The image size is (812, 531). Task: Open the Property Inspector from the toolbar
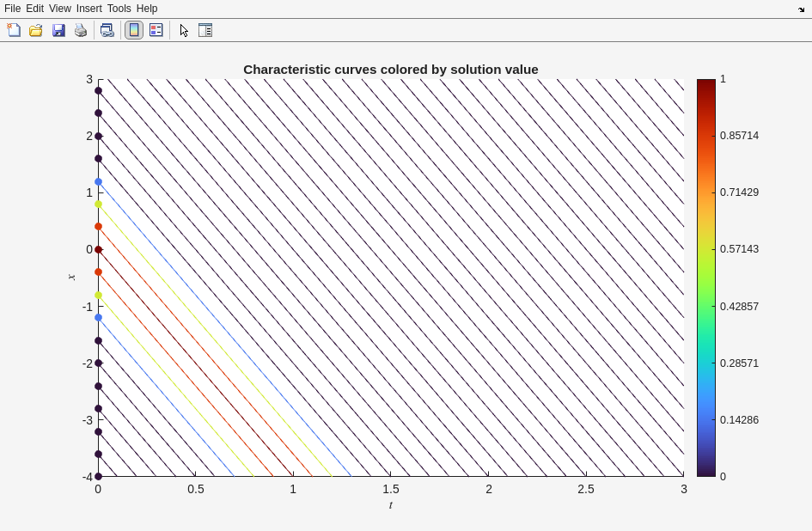205,30
